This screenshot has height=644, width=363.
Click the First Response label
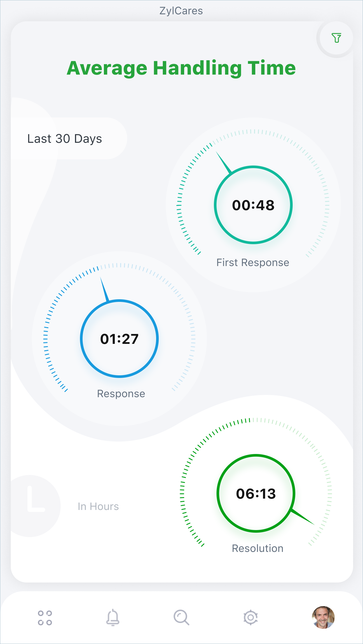click(x=253, y=263)
